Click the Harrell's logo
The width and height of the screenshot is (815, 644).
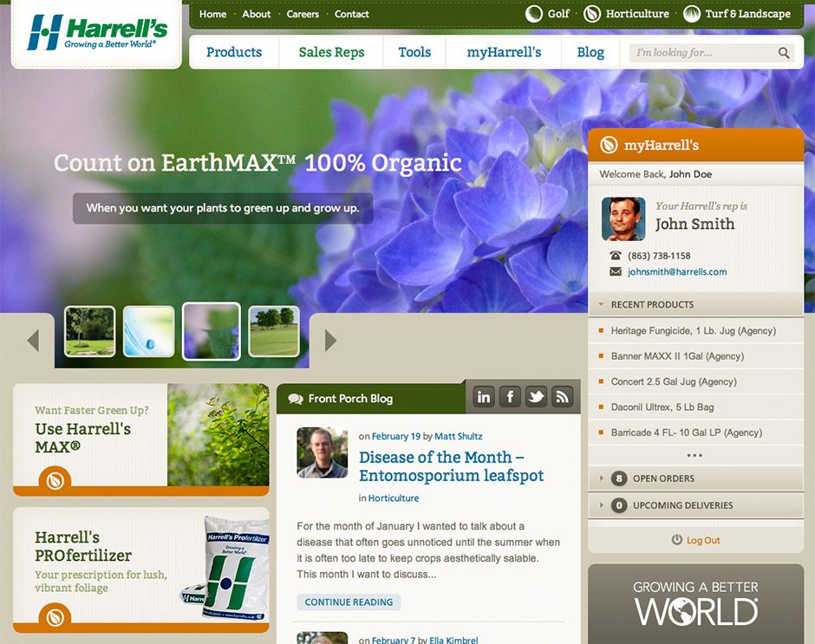point(97,32)
